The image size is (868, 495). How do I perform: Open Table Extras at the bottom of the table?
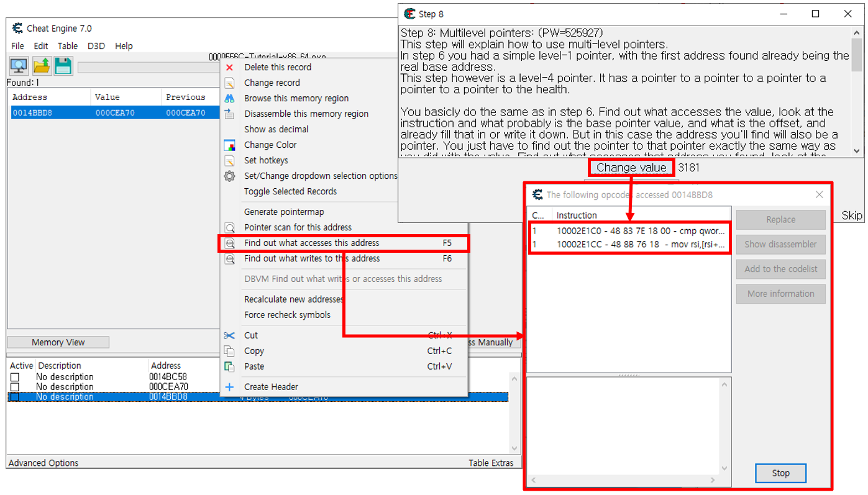click(x=491, y=463)
